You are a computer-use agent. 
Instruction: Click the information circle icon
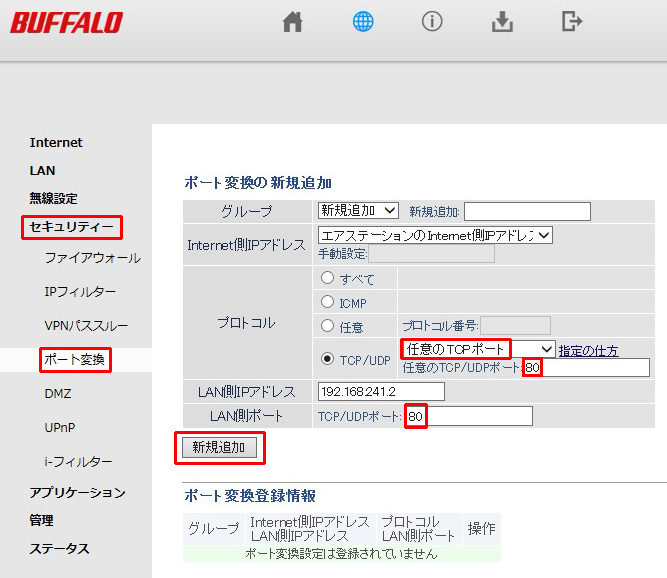coord(432,22)
